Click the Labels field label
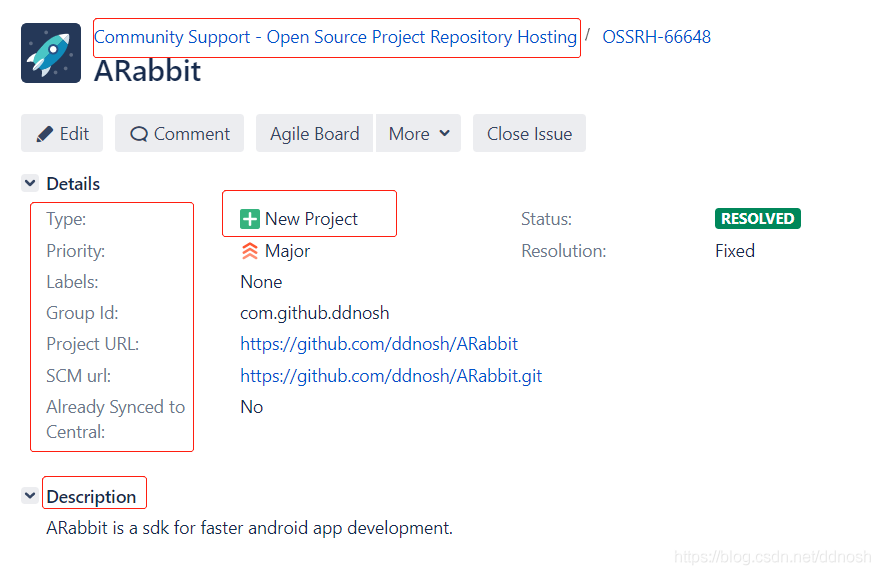880x575 pixels. click(72, 282)
